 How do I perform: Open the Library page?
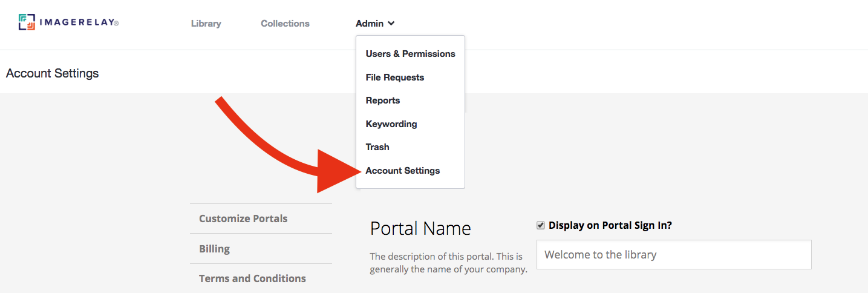206,24
